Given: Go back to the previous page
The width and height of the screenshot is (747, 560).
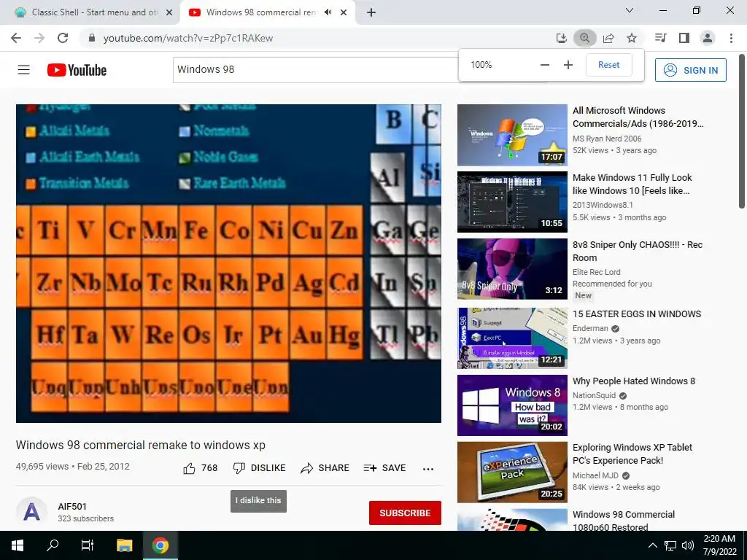Looking at the screenshot, I should [x=16, y=38].
